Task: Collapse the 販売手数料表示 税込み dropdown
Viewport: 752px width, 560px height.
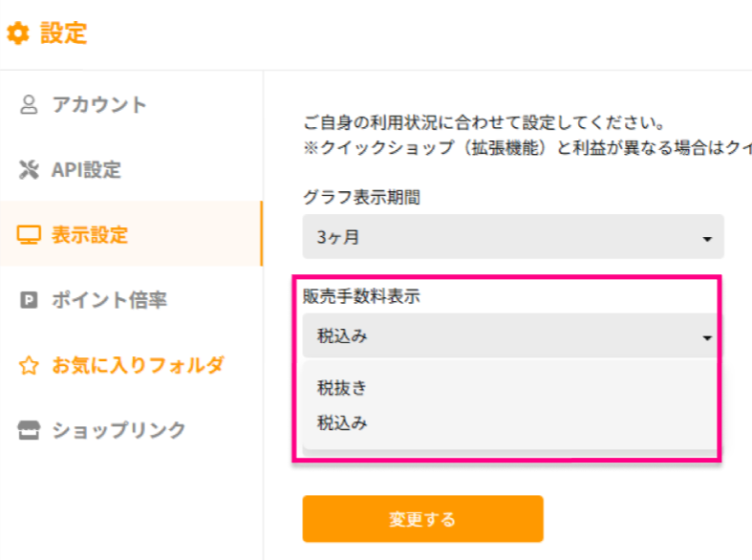Action: 510,335
